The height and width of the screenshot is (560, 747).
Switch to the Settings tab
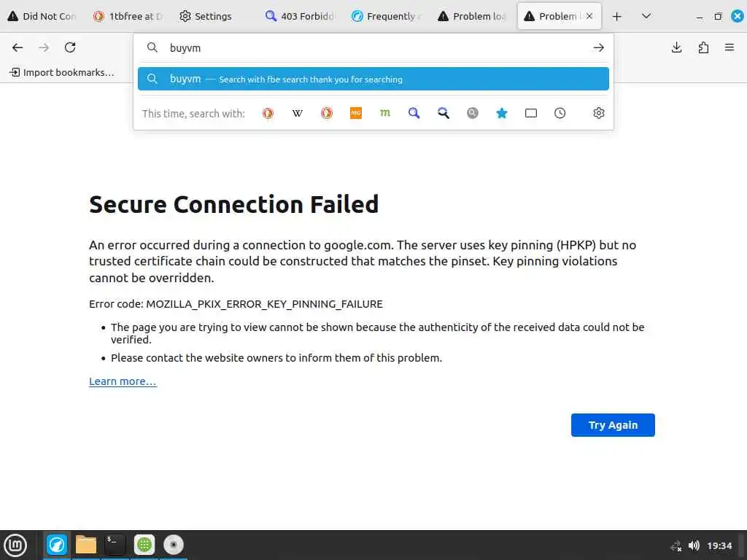pos(206,16)
